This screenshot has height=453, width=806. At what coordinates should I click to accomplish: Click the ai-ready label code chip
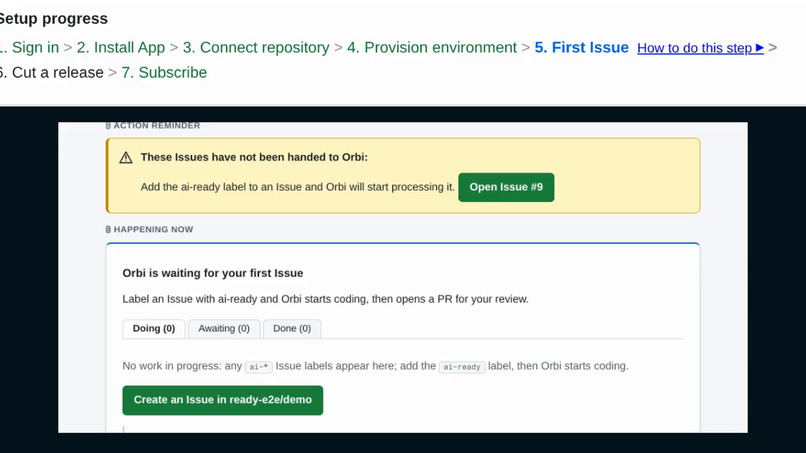[462, 367]
